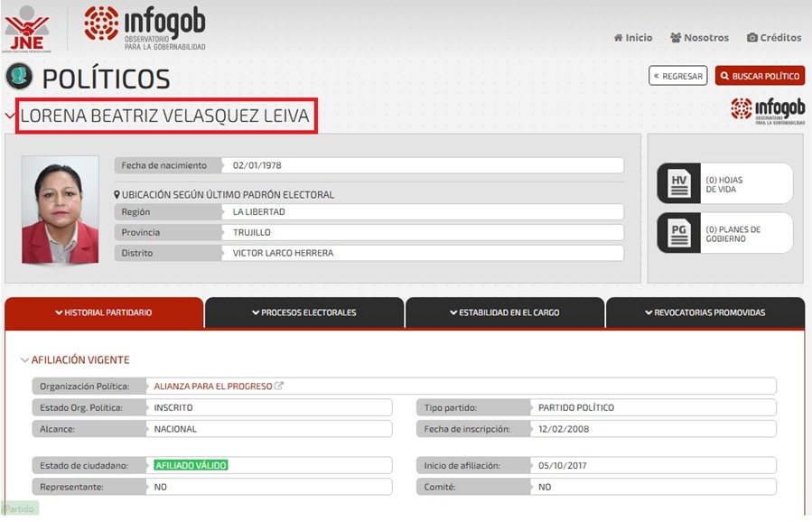Click the Infogob header logo

[145, 28]
